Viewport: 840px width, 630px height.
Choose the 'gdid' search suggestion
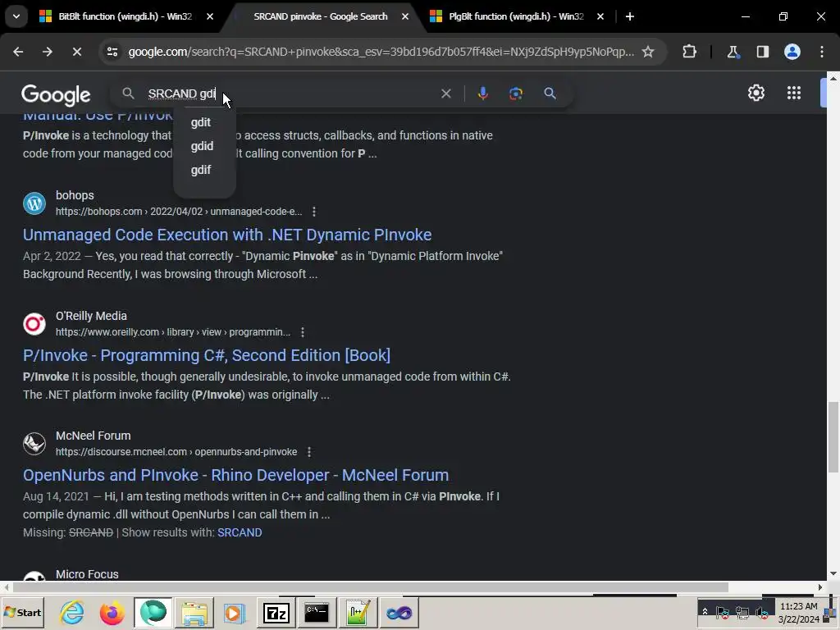coord(202,146)
